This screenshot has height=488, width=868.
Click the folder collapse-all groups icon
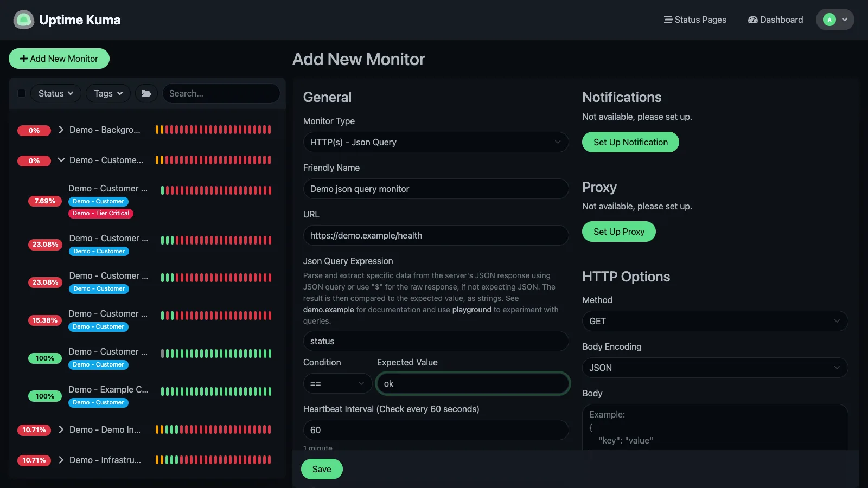click(146, 93)
